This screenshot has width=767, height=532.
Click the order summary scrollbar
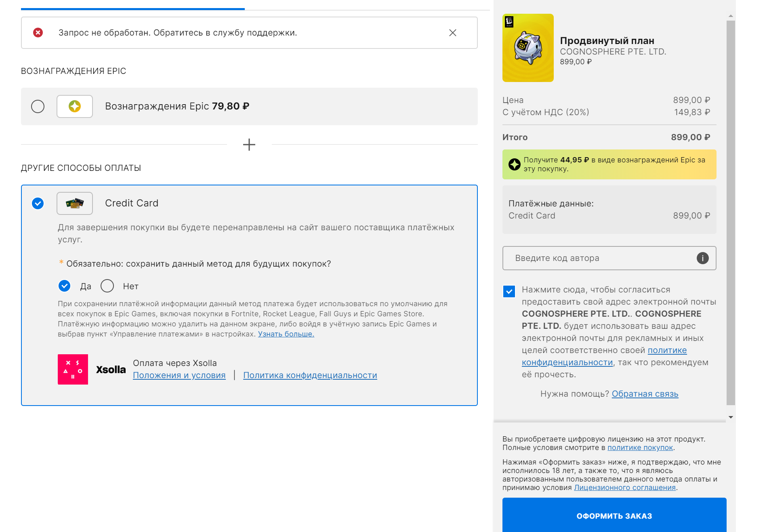[731, 212]
